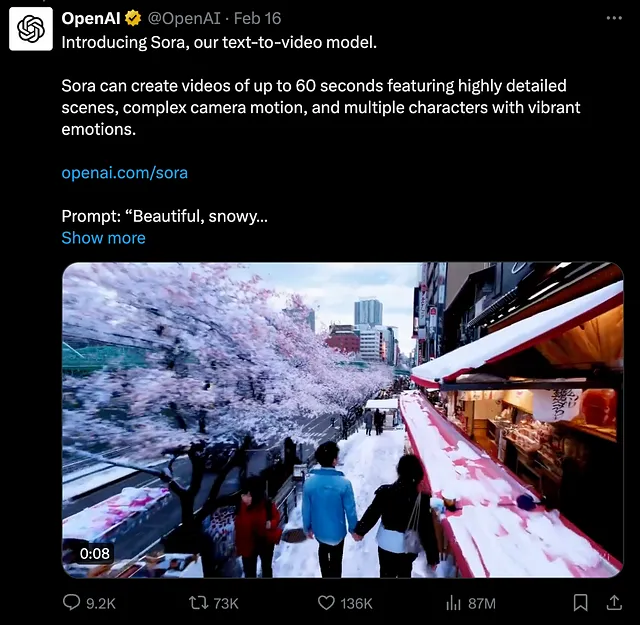The image size is (640, 625).
Task: Expand the post with Show more
Action: coord(103,238)
